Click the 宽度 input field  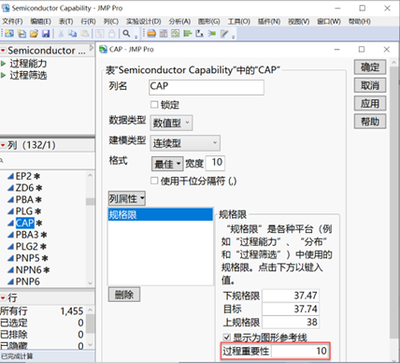pos(215,163)
